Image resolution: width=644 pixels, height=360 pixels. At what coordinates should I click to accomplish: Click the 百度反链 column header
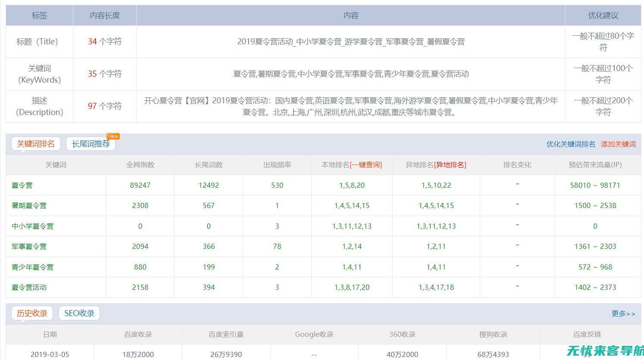(587, 335)
